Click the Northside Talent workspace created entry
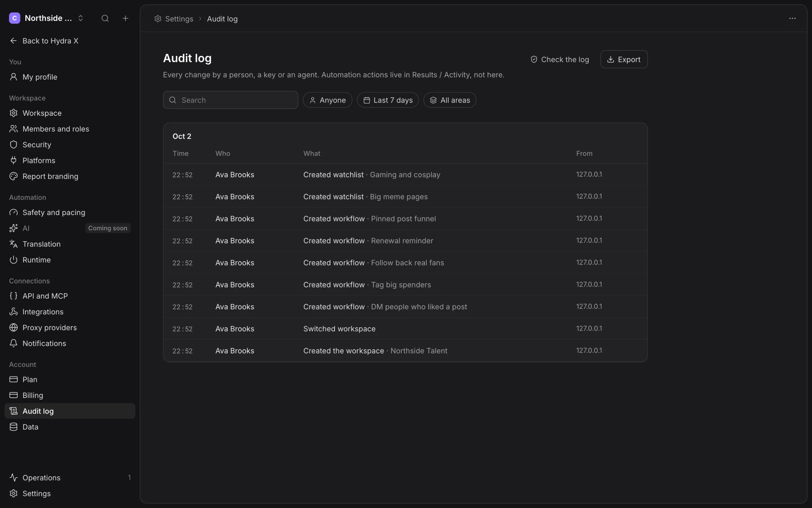Image resolution: width=812 pixels, height=508 pixels. point(405,351)
